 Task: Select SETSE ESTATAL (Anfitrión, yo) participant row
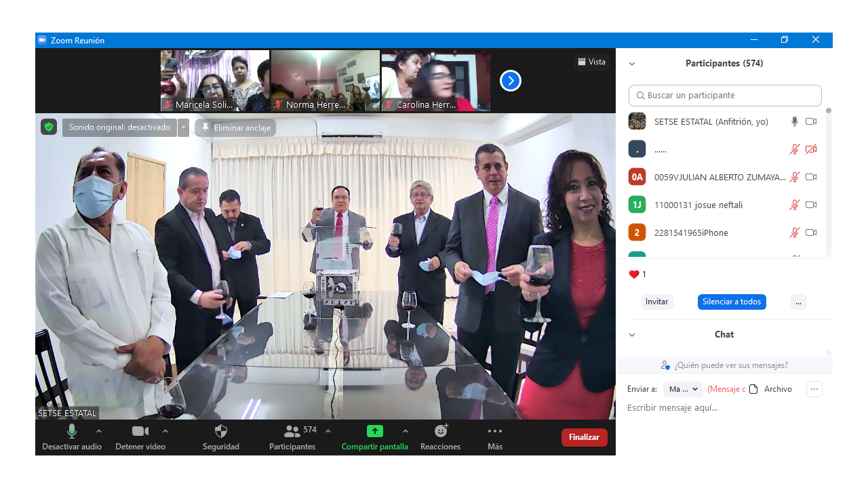click(x=724, y=121)
